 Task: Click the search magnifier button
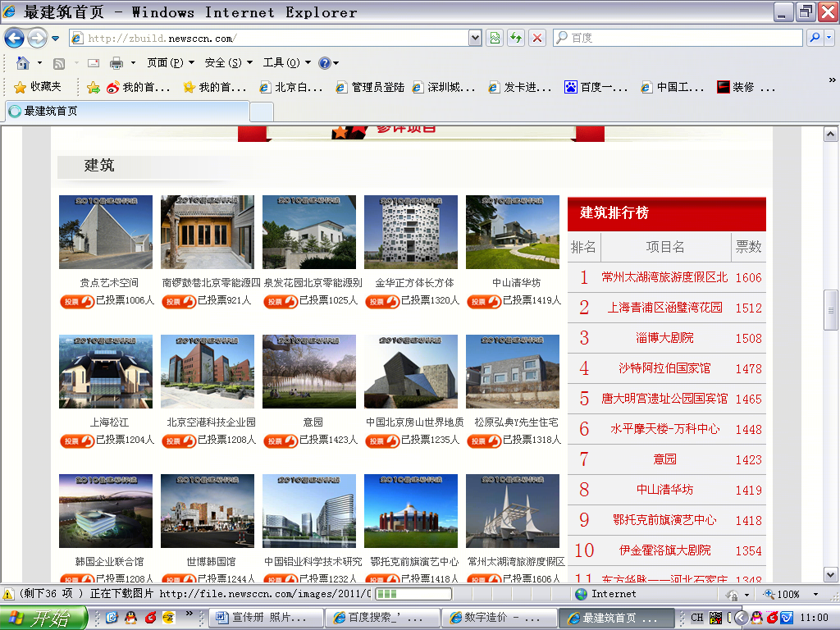(x=815, y=38)
